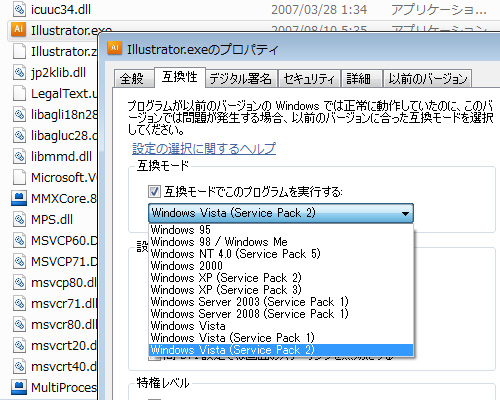Click the Microsoft.V file icon
The image size is (500, 400).
pos(19,177)
